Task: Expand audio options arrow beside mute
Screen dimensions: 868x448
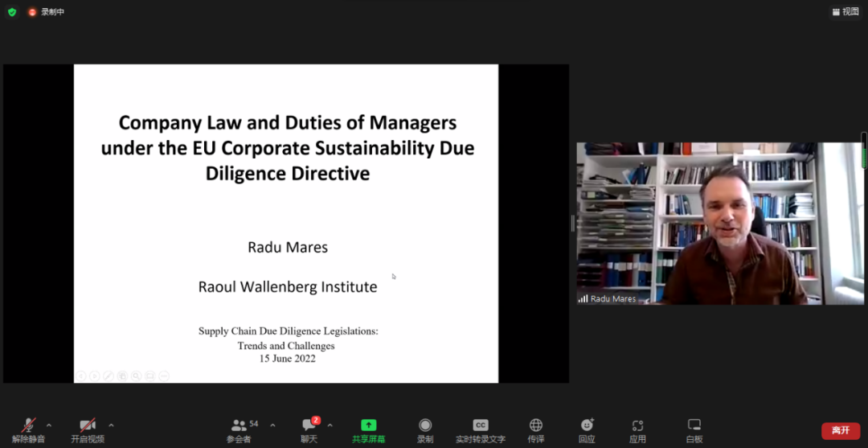Action: click(x=49, y=425)
